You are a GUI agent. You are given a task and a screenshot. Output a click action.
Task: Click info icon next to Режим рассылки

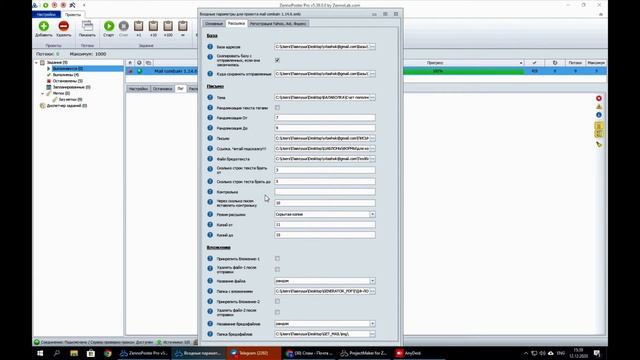(210, 214)
